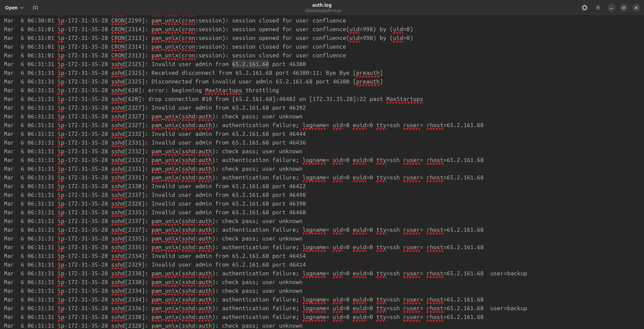Minimize the auth.log editor window

click(611, 8)
